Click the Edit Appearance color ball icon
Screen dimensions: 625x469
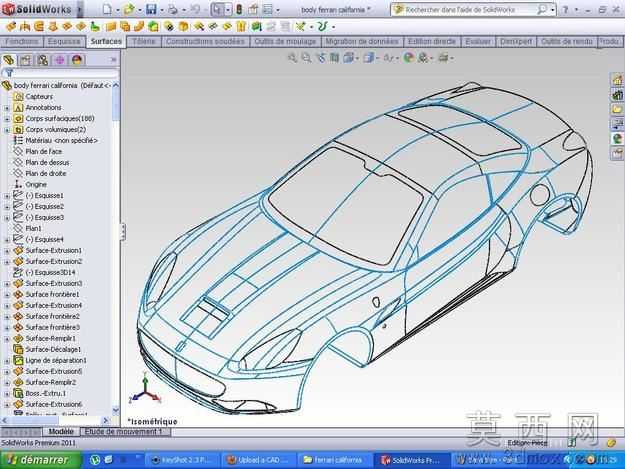click(x=408, y=58)
